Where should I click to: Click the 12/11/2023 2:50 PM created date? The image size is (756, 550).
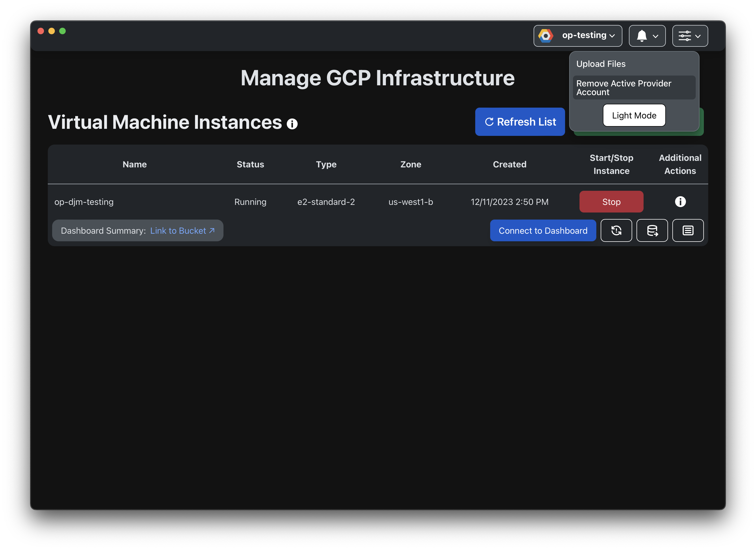[509, 202]
